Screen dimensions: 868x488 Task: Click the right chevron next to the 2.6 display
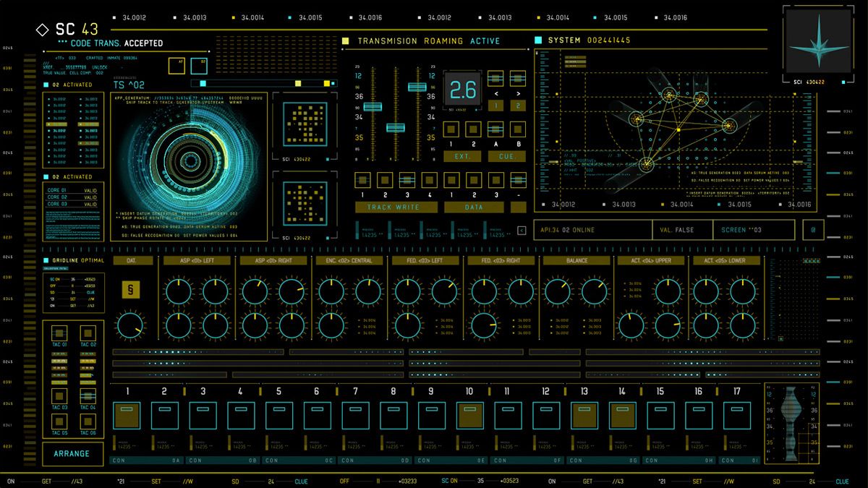(518, 93)
